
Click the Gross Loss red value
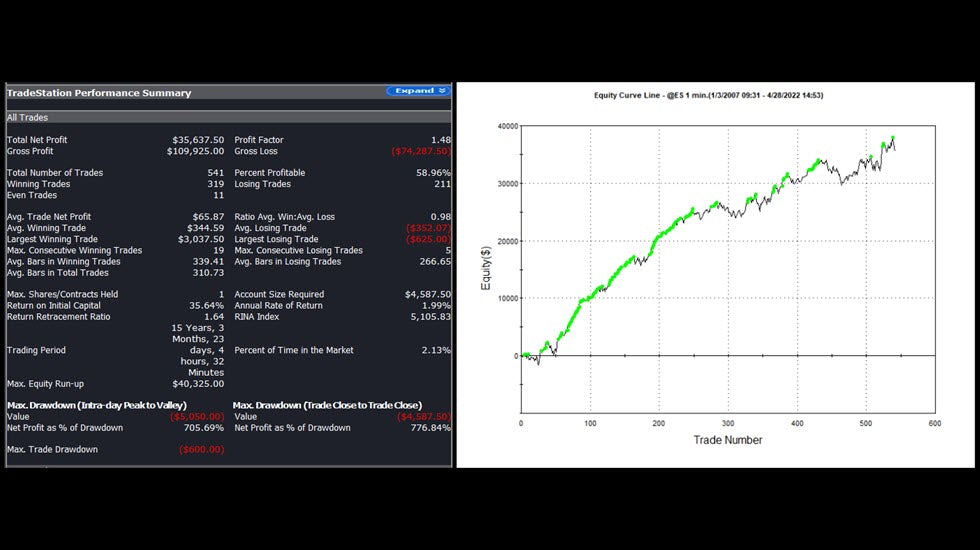(421, 151)
